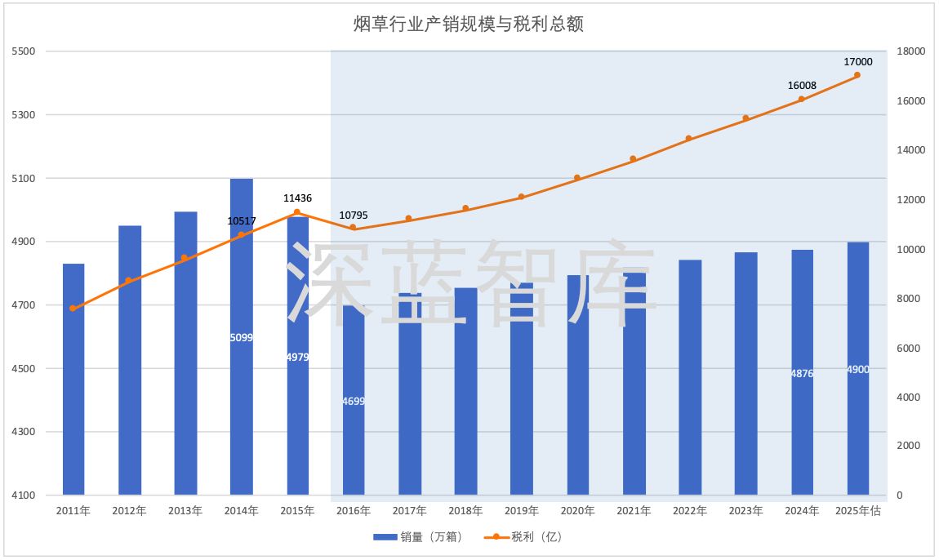
Task: Click the 11436 peak data label
Action: tap(297, 198)
